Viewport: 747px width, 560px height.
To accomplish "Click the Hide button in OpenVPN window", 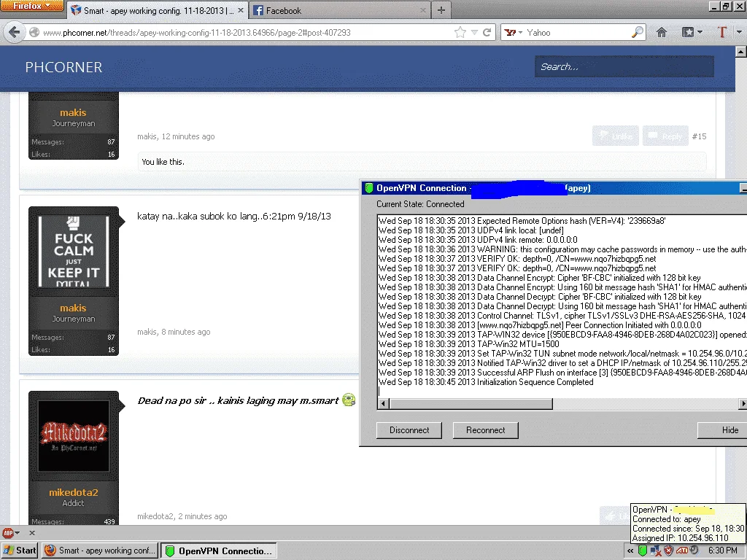I will [x=723, y=430].
